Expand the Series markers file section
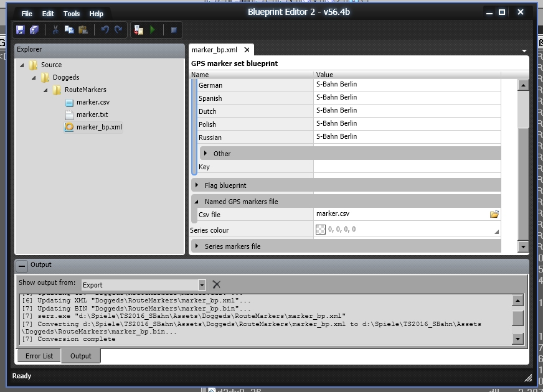543x392 pixels. [x=197, y=246]
